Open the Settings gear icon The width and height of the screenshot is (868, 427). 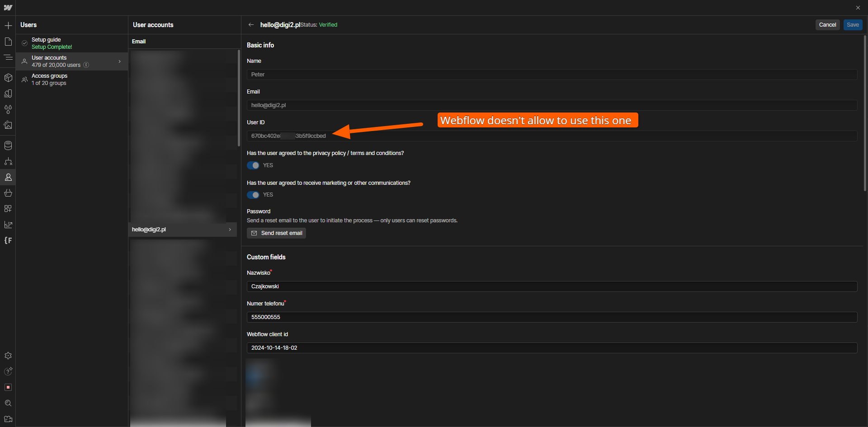[x=8, y=356]
